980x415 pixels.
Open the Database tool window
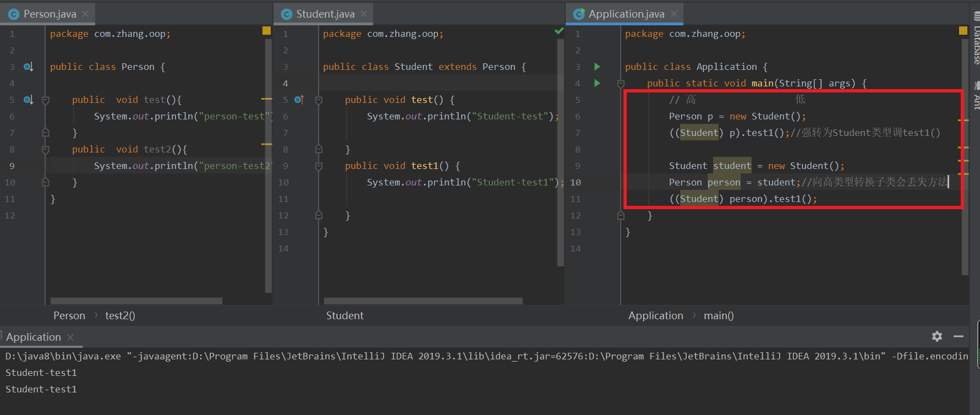(976, 39)
